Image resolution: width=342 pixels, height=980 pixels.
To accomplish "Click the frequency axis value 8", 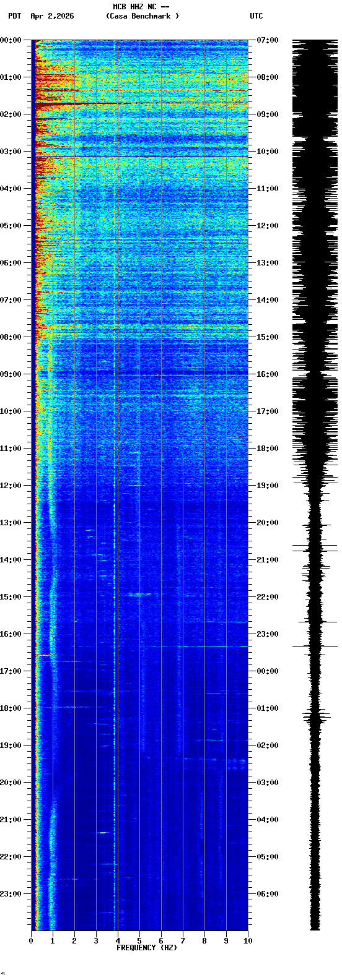I will [204, 941].
